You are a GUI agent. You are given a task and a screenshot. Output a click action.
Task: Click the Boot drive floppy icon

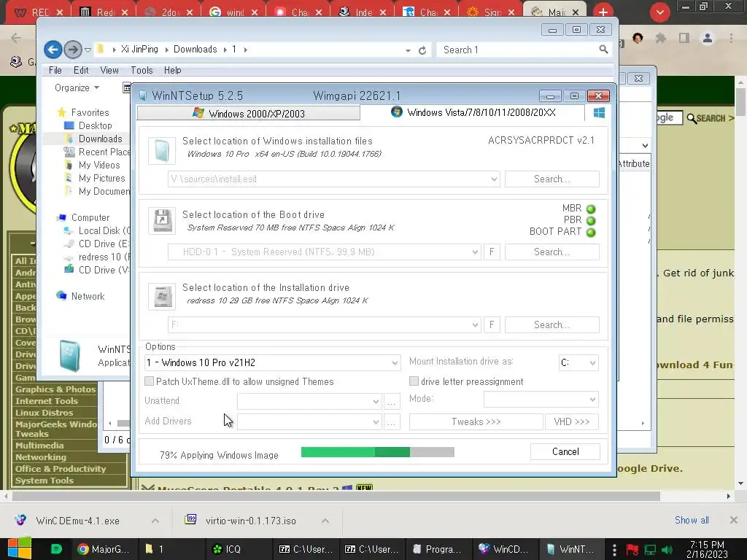tap(162, 220)
